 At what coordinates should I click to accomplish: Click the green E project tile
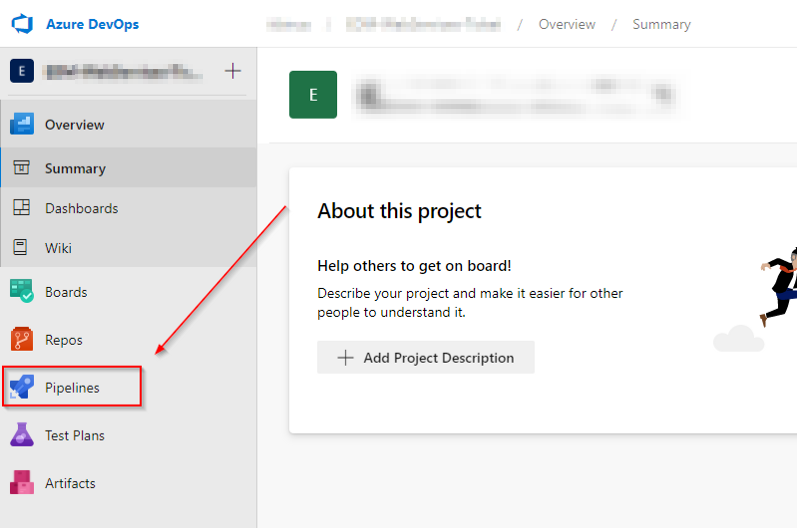pos(313,95)
